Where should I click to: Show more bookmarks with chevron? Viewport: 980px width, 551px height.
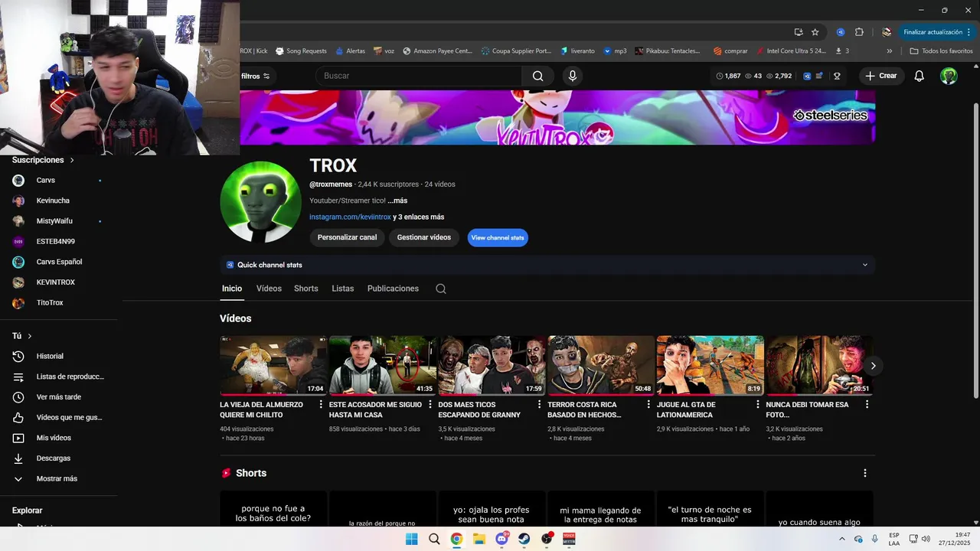click(x=889, y=51)
